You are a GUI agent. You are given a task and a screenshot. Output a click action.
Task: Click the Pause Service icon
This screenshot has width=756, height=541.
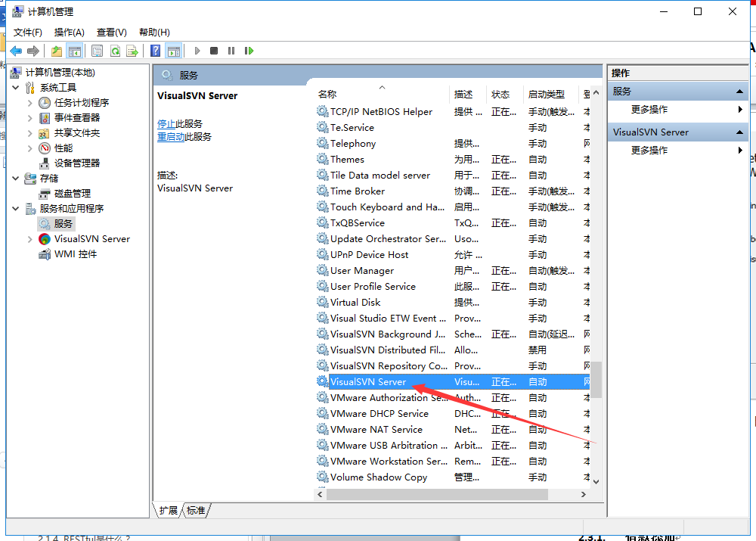pyautogui.click(x=231, y=51)
